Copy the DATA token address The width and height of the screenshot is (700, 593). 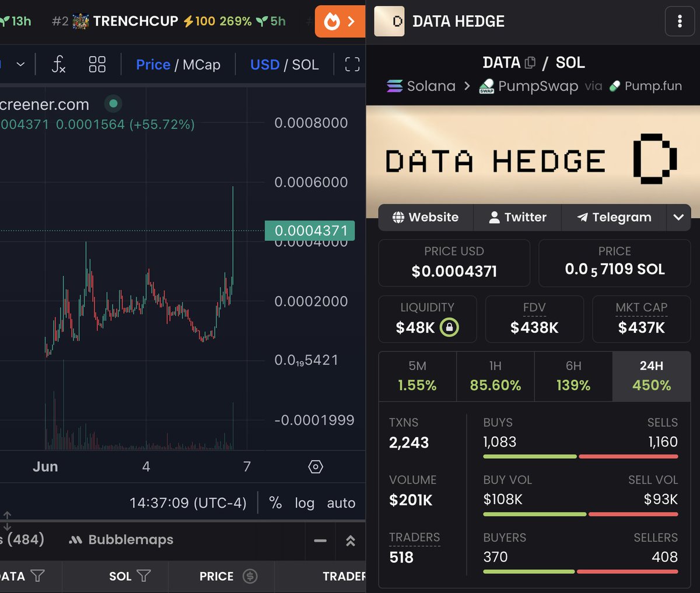point(530,62)
